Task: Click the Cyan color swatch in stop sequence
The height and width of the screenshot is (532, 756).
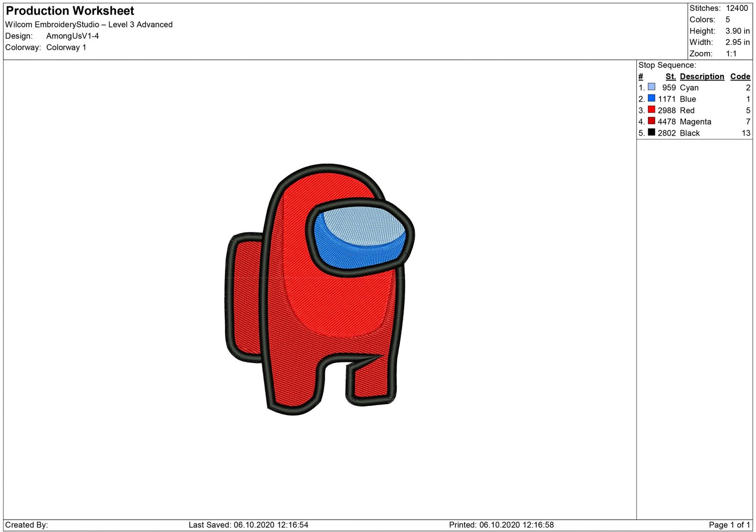Action: [x=651, y=87]
